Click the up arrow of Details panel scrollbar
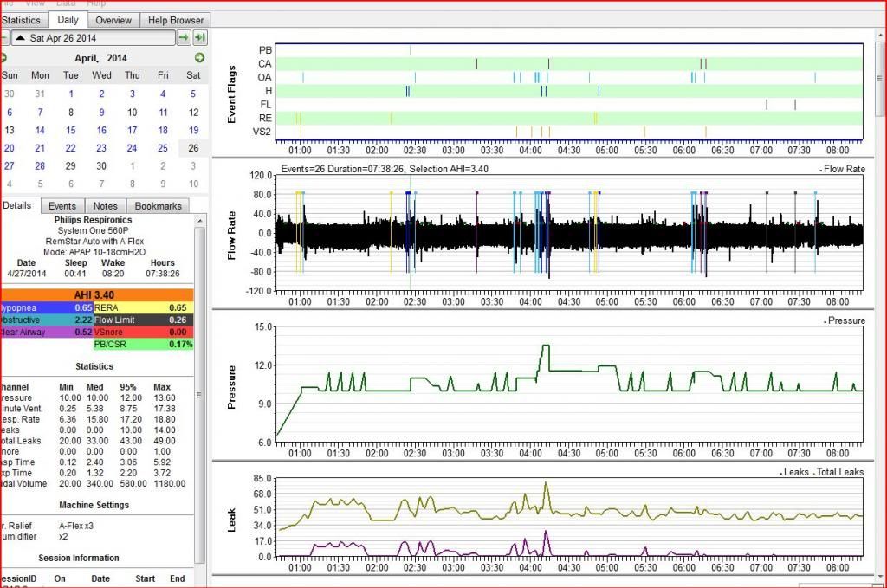The image size is (887, 588). pos(200,220)
